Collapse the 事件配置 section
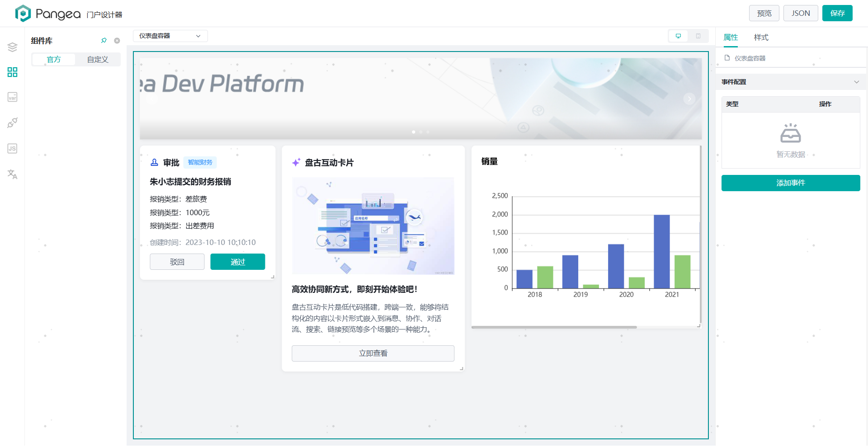868x447 pixels. click(856, 82)
